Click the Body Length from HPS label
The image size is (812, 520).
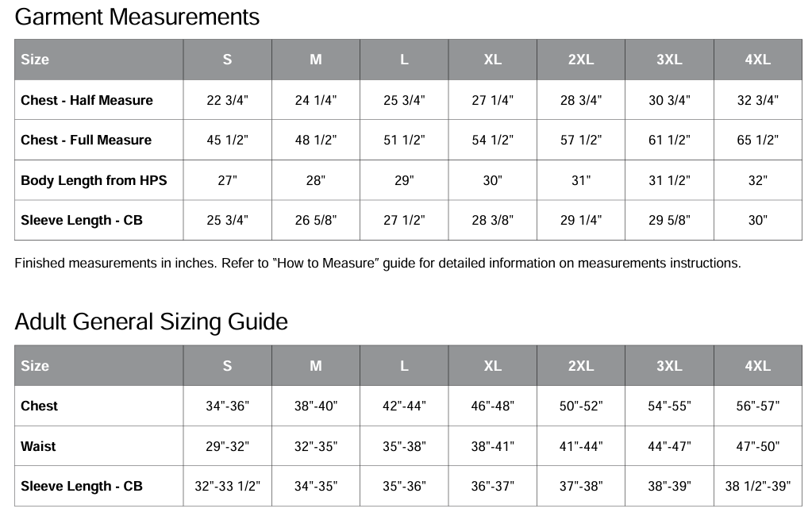click(94, 180)
